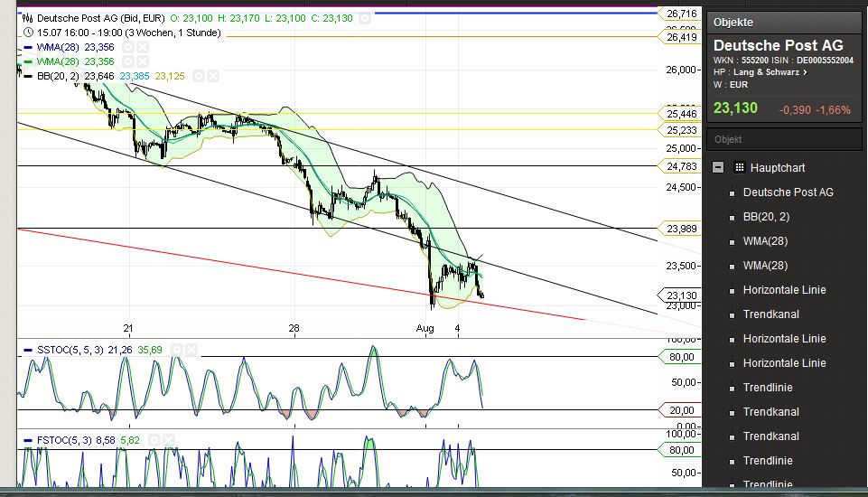This screenshot has height=497, width=868.
Task: Open main chart settings gear beside OHLC values
Action: coord(365,18)
